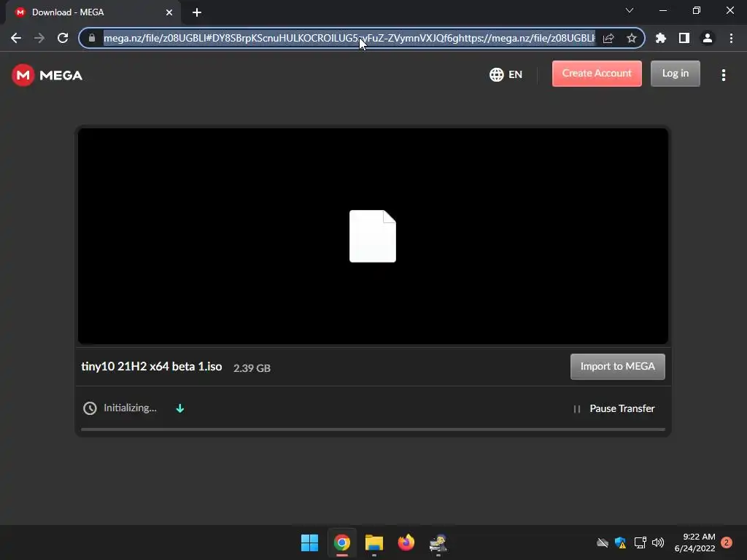Open the Windows Start menu
This screenshot has width=747, height=560.
[309, 542]
